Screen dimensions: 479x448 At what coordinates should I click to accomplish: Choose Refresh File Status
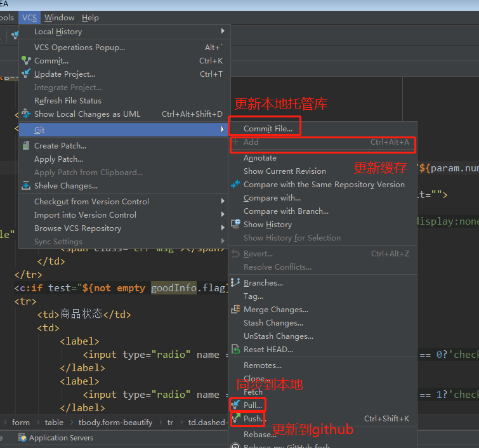124,100
